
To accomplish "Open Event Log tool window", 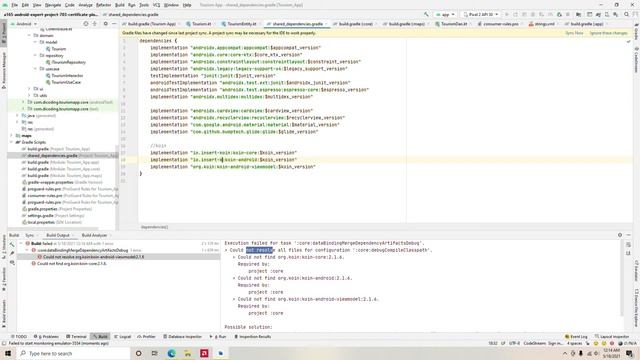I will (x=576, y=337).
